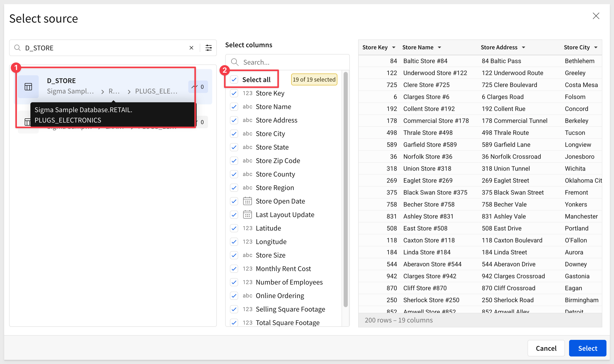Open the Store City column header menu
This screenshot has height=364, width=614.
coord(596,48)
